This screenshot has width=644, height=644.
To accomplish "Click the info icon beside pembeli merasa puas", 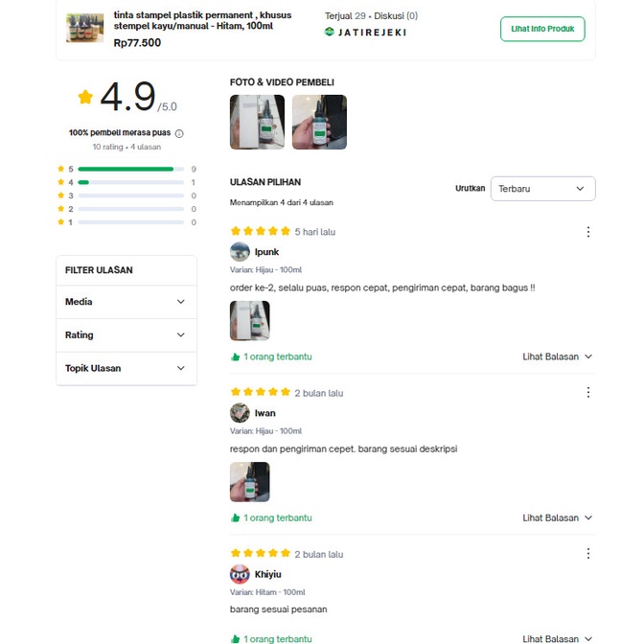I will pyautogui.click(x=179, y=133).
